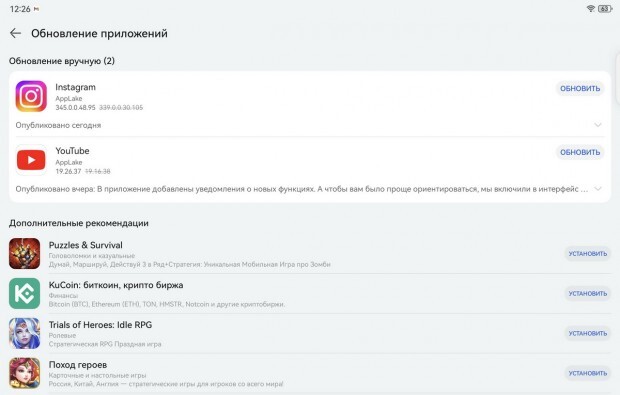Viewport: 620px width, 395px height.
Task: Expand Instagram release notes chevron
Action: click(598, 125)
